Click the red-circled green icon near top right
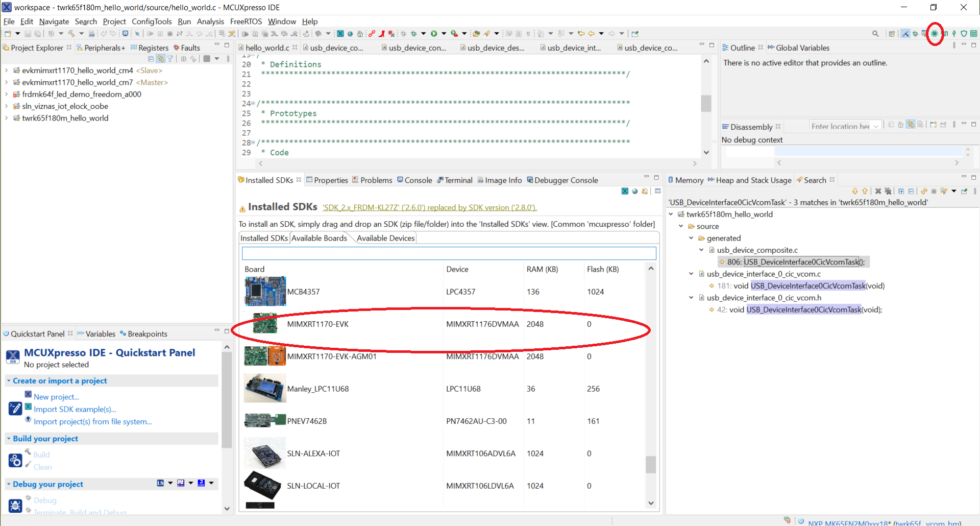The width and height of the screenshot is (980, 526). (934, 34)
